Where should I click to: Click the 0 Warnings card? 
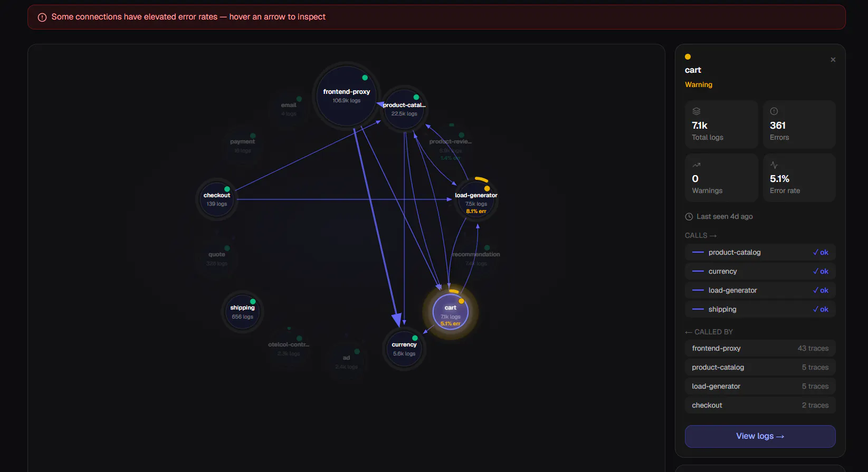click(x=721, y=178)
